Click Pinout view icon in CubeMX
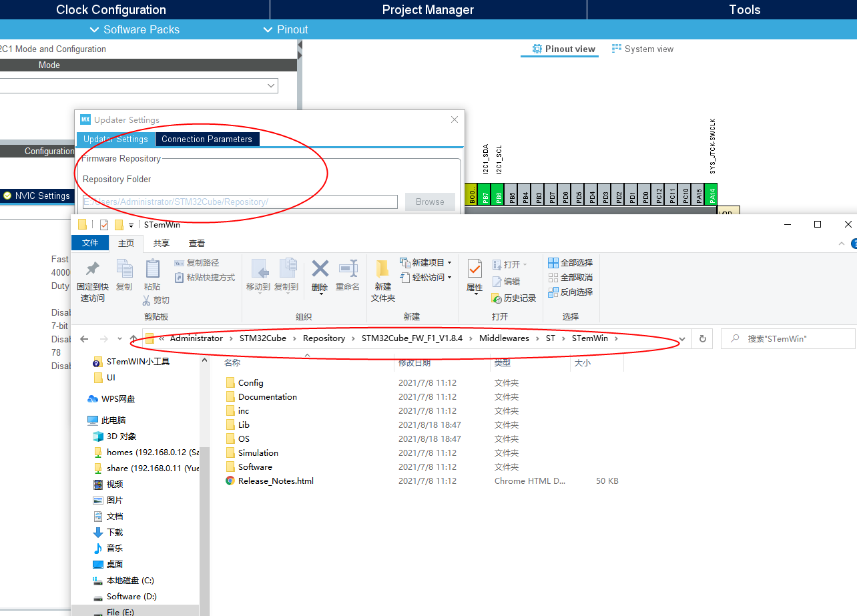Screen dimensions: 857x616 point(537,49)
